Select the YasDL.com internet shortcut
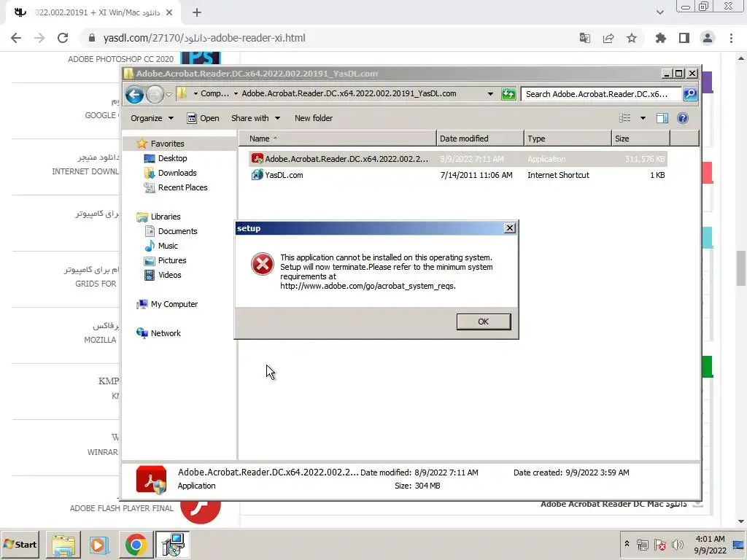The image size is (747, 560). tap(458, 175)
